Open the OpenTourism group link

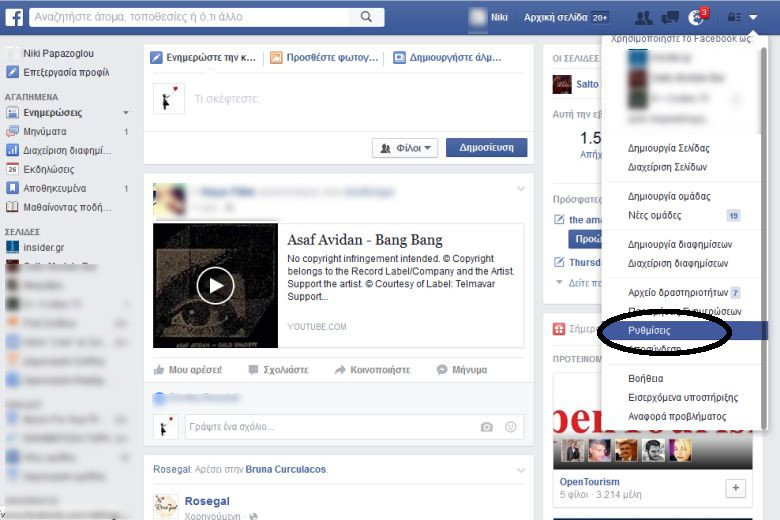coord(589,482)
